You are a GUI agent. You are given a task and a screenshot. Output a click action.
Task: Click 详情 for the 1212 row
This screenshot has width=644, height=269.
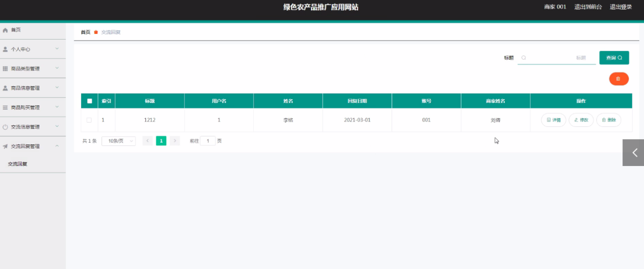pos(553,120)
